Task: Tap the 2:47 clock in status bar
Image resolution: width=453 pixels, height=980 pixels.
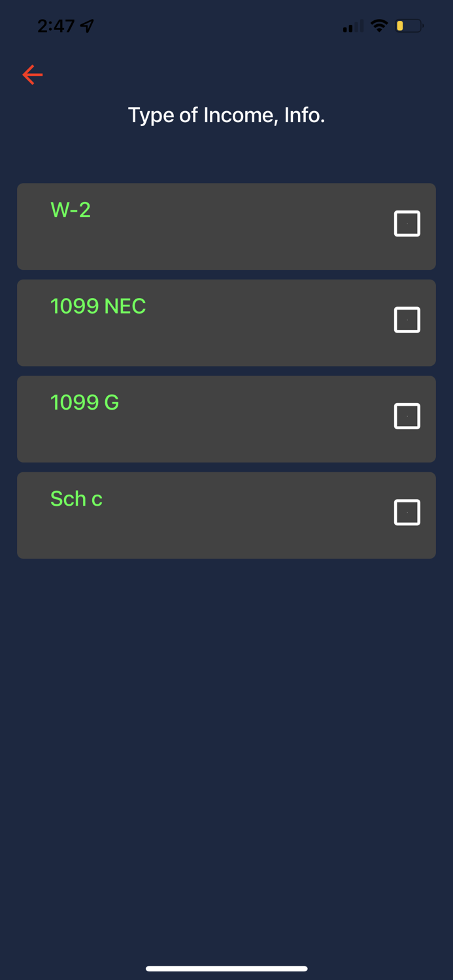Action: click(x=56, y=26)
